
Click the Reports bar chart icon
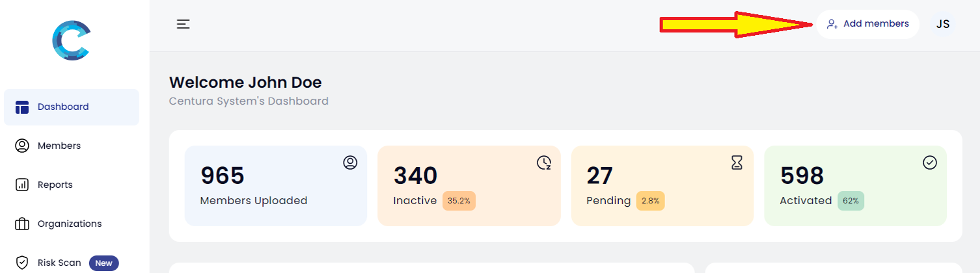22,185
